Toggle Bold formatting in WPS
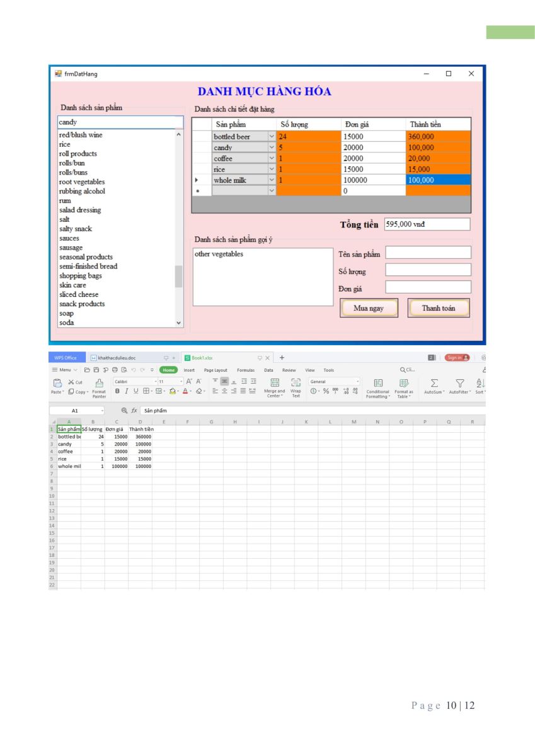The height and width of the screenshot is (756, 535). (117, 391)
